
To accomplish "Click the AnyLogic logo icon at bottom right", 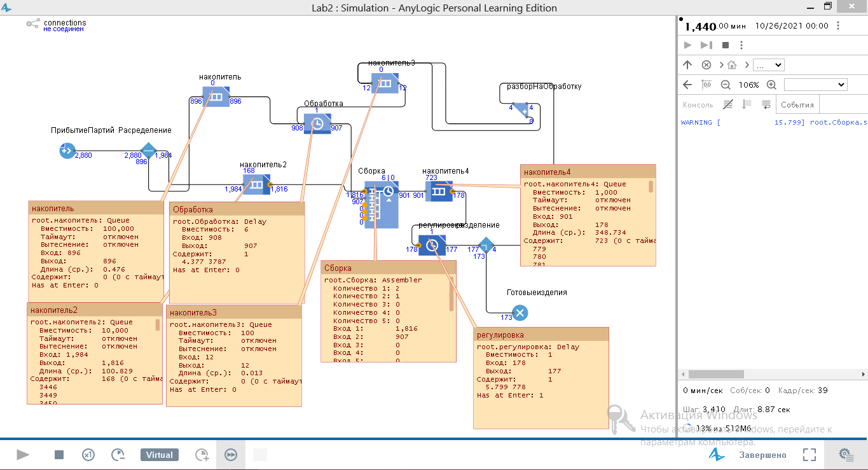I will click(x=717, y=455).
